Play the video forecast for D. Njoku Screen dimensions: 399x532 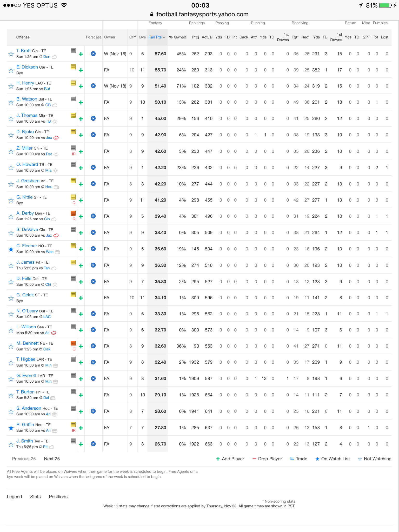tap(93, 135)
